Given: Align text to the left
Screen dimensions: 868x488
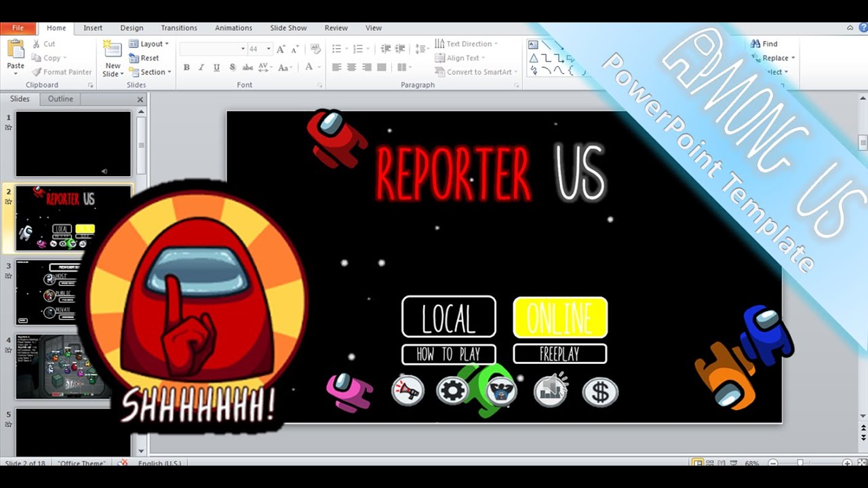Looking at the screenshot, I should point(336,68).
